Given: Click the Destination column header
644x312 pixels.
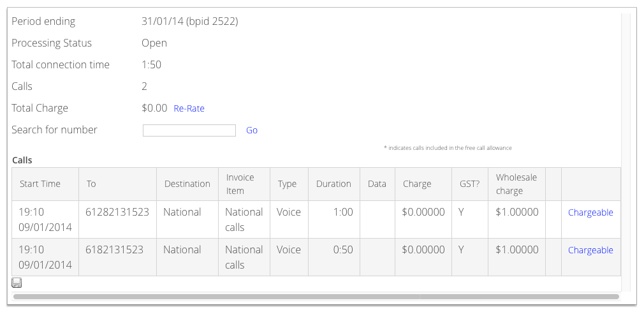Looking at the screenshot, I should click(187, 184).
